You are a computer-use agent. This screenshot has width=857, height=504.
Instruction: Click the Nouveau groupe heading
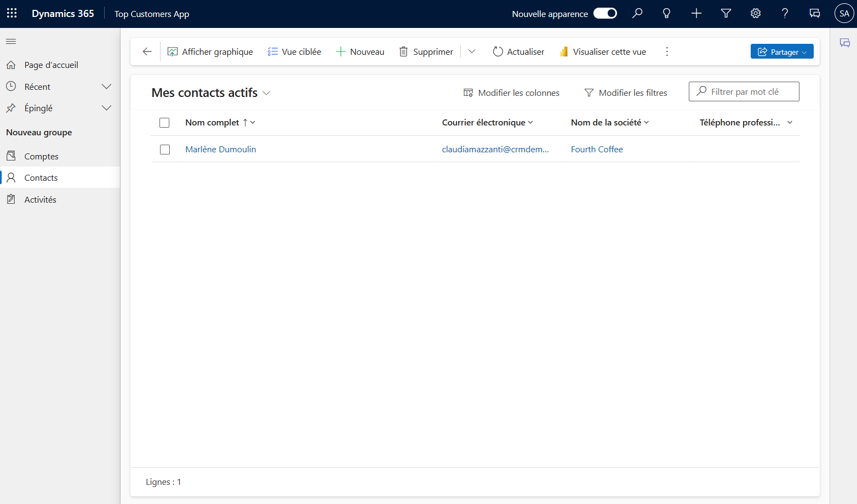pos(39,133)
